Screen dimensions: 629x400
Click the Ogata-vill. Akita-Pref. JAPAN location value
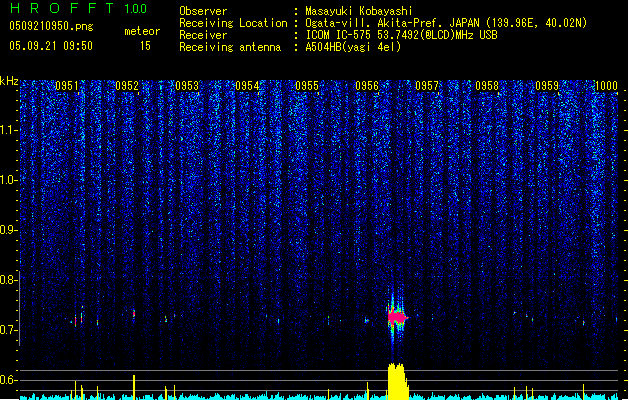click(x=446, y=23)
